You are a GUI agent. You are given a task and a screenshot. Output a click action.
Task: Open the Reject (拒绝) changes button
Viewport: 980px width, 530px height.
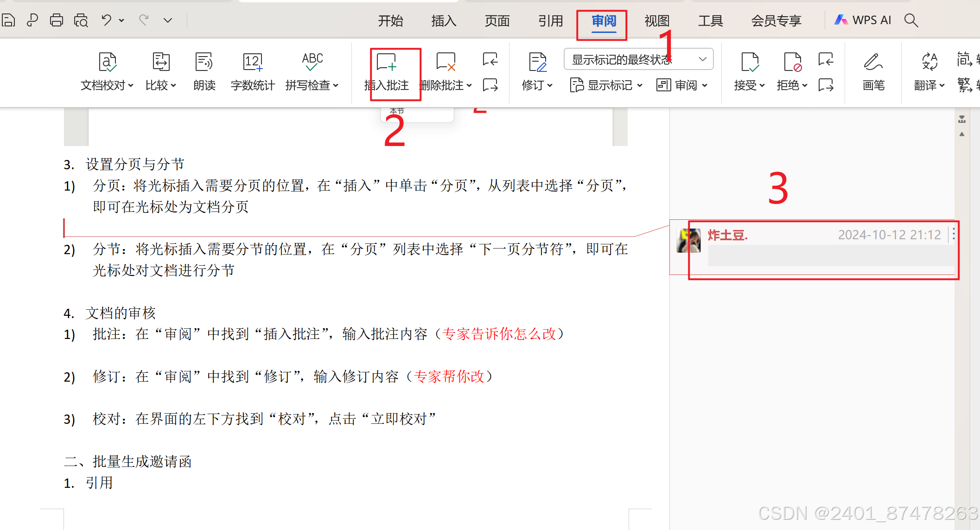click(x=792, y=63)
